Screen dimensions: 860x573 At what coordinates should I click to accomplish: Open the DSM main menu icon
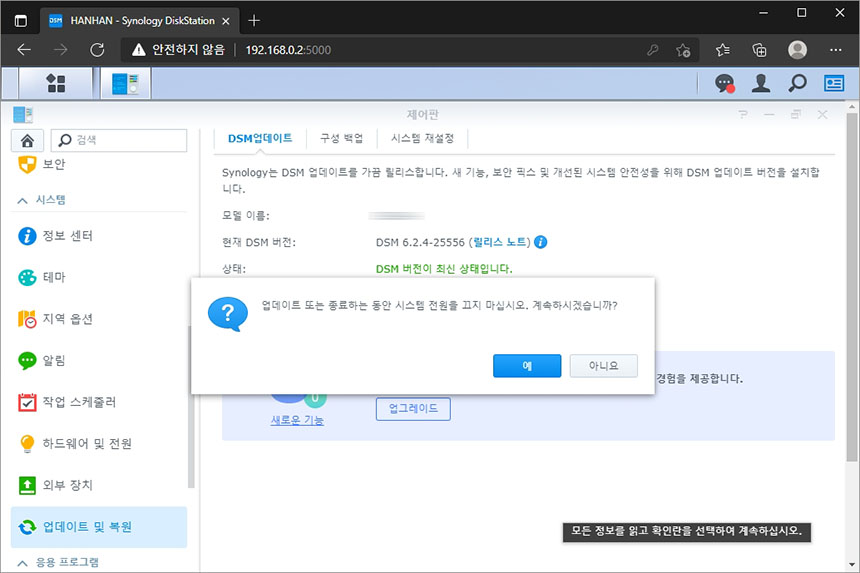pos(55,83)
